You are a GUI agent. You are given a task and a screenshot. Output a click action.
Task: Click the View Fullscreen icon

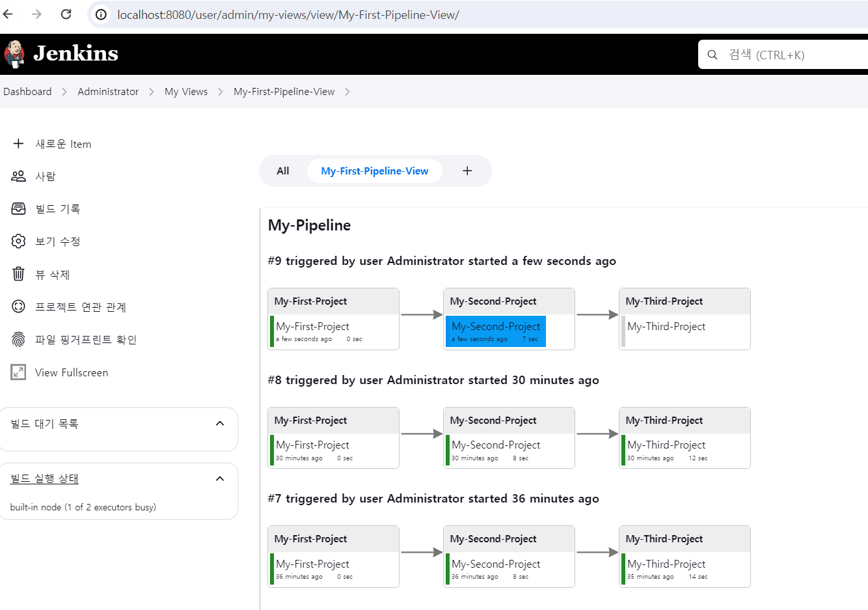pos(18,372)
